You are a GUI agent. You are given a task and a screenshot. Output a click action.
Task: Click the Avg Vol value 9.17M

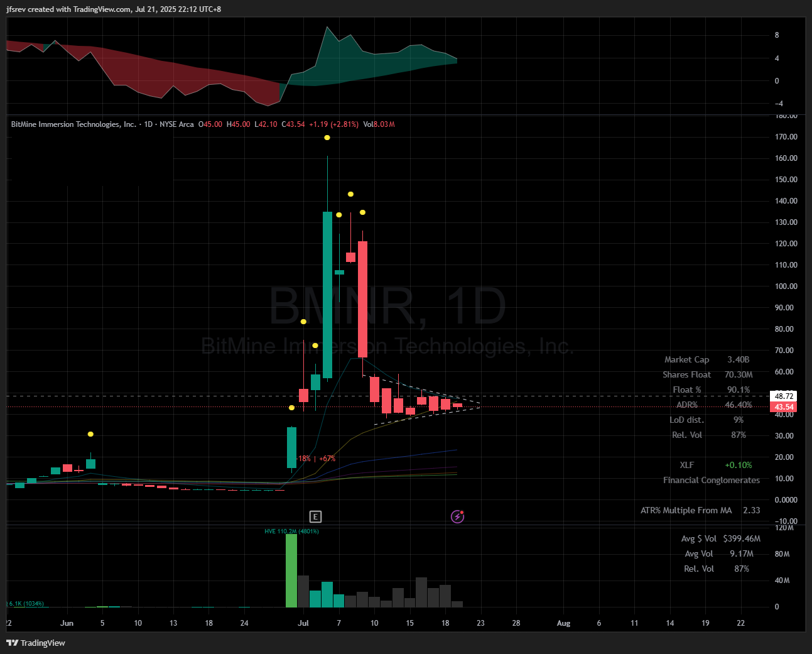pos(742,554)
